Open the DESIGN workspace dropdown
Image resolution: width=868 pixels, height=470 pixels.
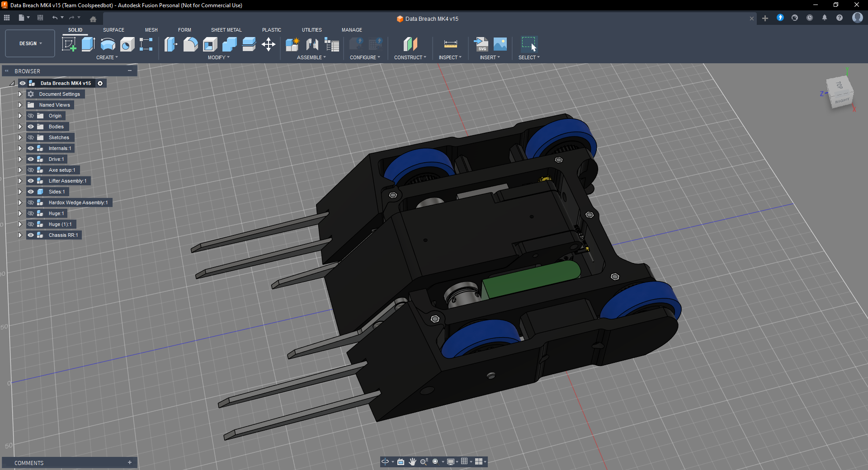click(x=30, y=43)
